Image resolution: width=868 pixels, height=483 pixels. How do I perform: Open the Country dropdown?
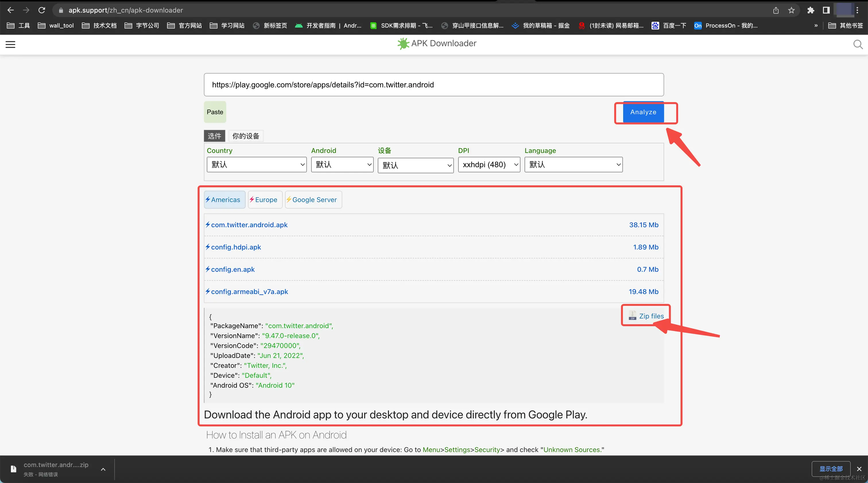(256, 165)
